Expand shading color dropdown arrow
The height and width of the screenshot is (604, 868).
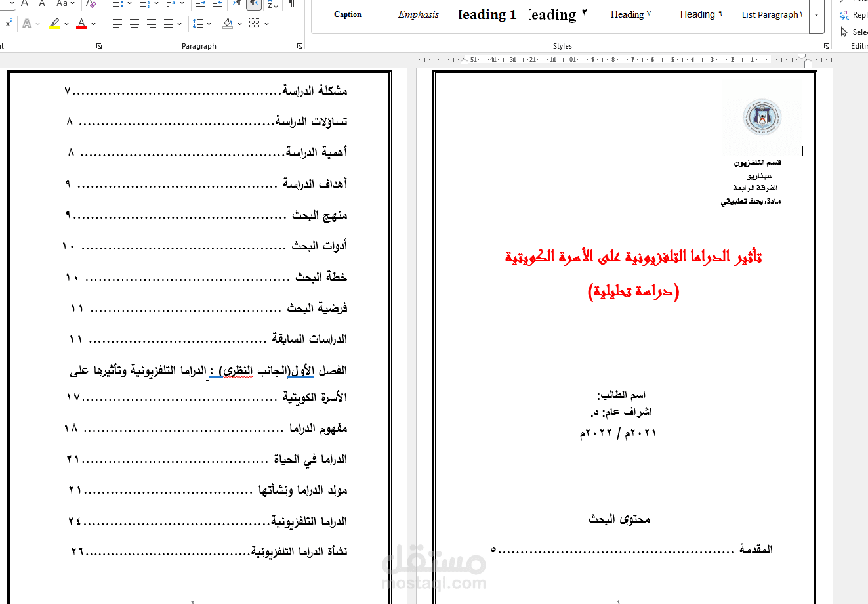pyautogui.click(x=239, y=24)
